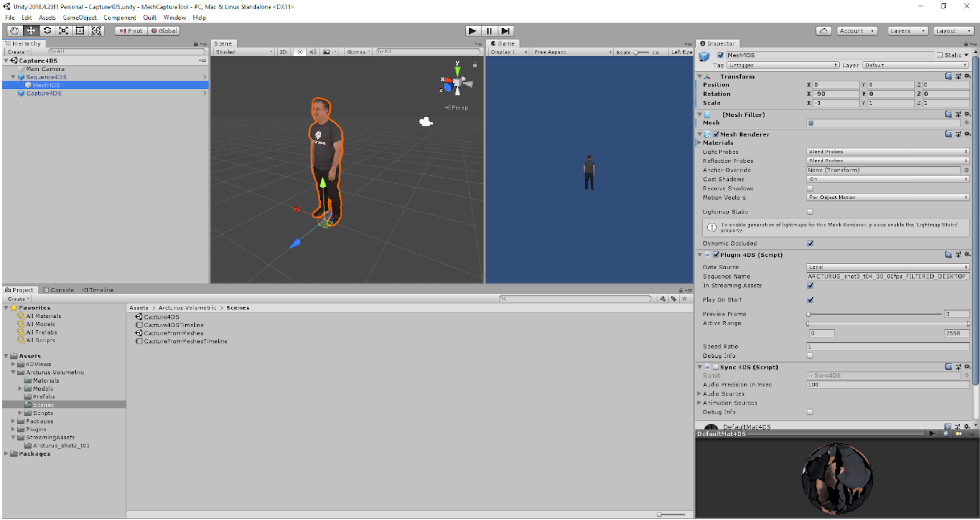980x520 pixels.
Task: Click the Scene view lock icon
Action: [475, 65]
